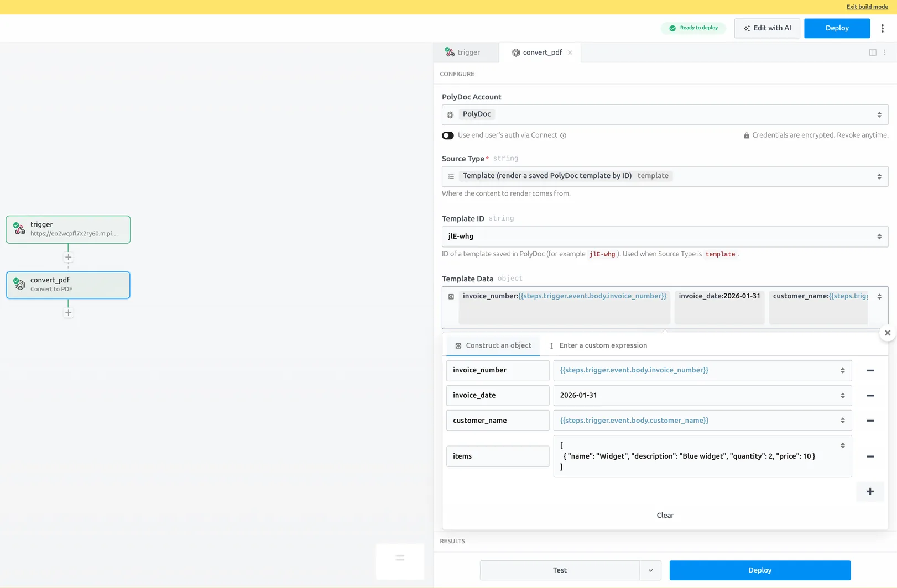This screenshot has height=588, width=897.
Task: Open customer_name value dropdown arrows
Action: point(843,421)
